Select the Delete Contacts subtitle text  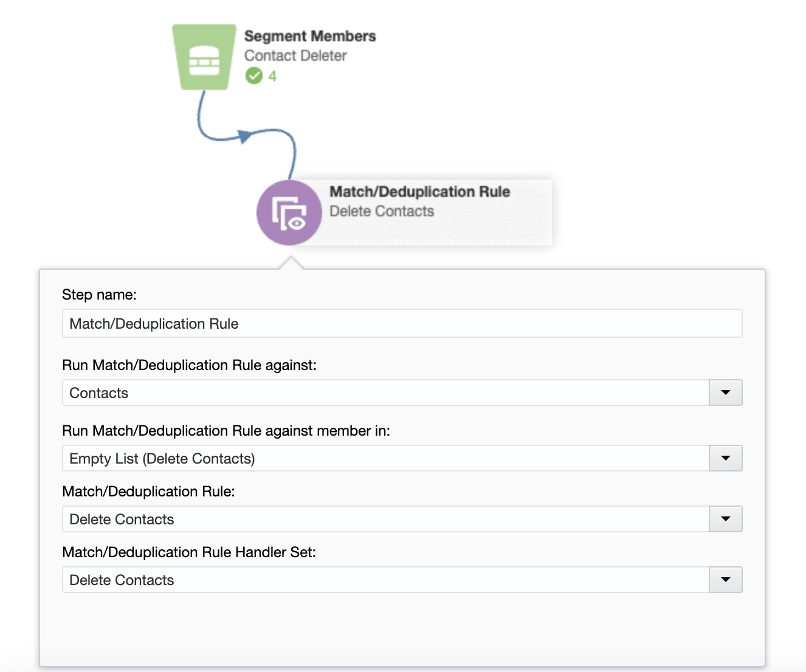tap(382, 211)
